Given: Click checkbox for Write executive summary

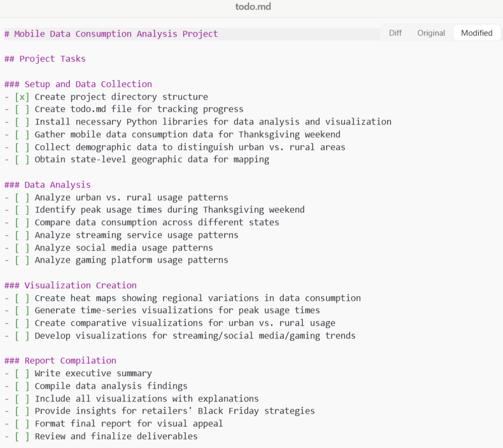Looking at the screenshot, I should click(22, 373).
